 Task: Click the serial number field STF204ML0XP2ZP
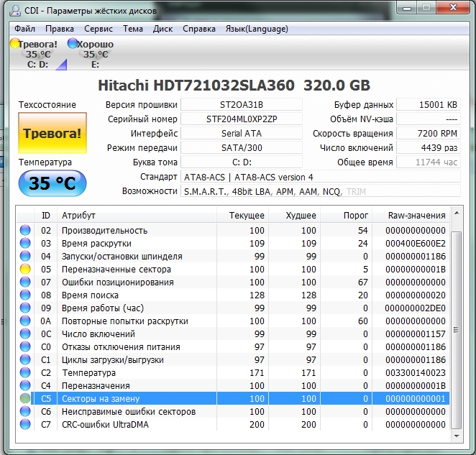[242, 119]
